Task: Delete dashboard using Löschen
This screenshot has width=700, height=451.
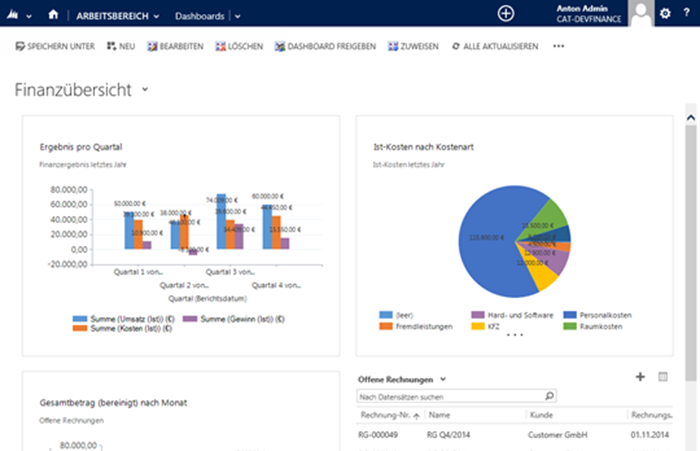Action: [x=240, y=46]
